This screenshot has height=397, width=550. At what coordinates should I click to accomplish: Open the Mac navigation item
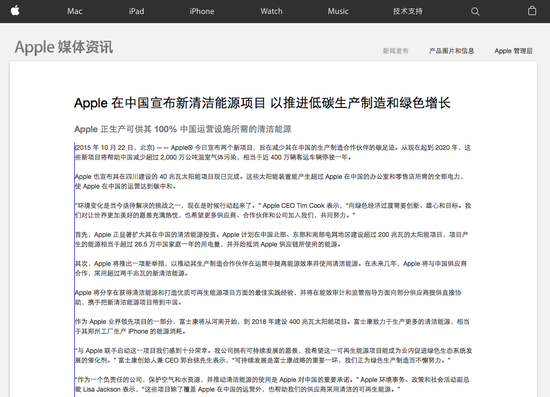coord(75,11)
